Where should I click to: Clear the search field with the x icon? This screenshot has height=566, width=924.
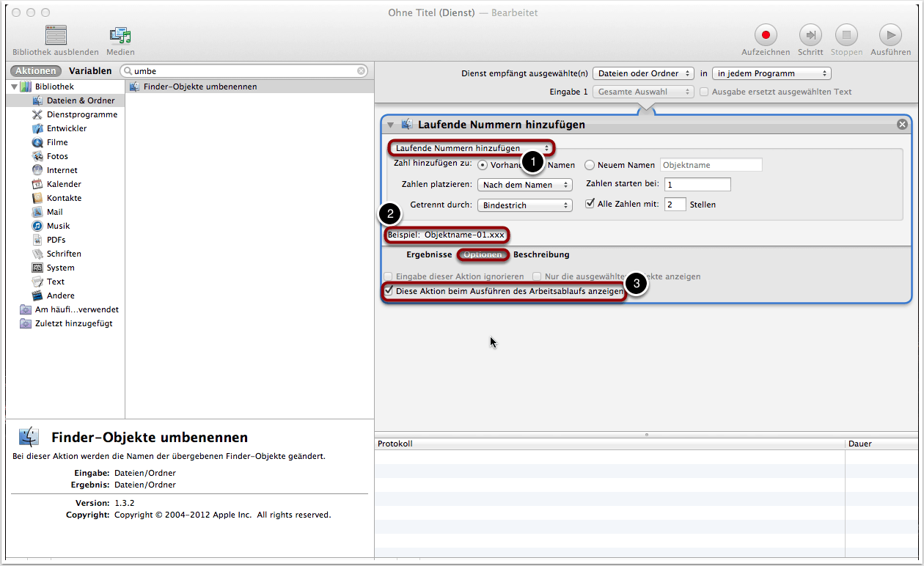pyautogui.click(x=362, y=71)
